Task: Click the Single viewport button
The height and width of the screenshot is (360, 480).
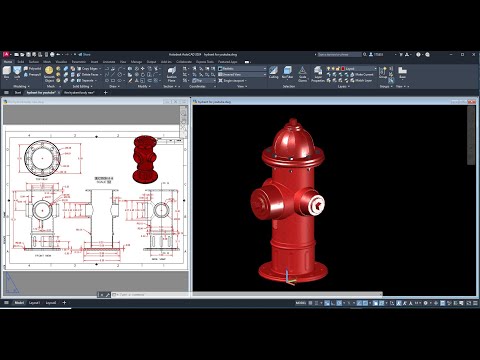Action: click(232, 81)
